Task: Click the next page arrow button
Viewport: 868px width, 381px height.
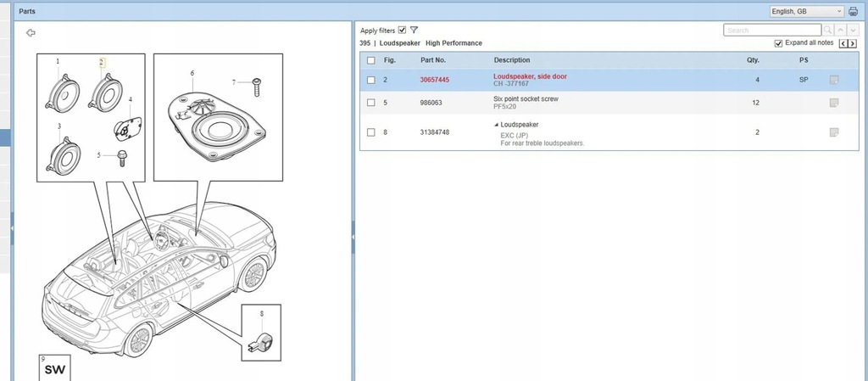Action: pos(853,44)
